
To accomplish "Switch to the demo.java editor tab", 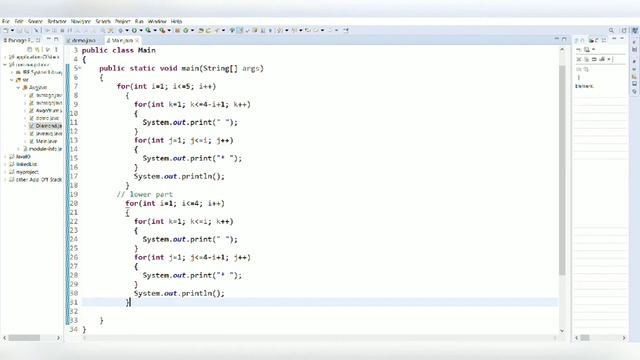I will point(83,40).
